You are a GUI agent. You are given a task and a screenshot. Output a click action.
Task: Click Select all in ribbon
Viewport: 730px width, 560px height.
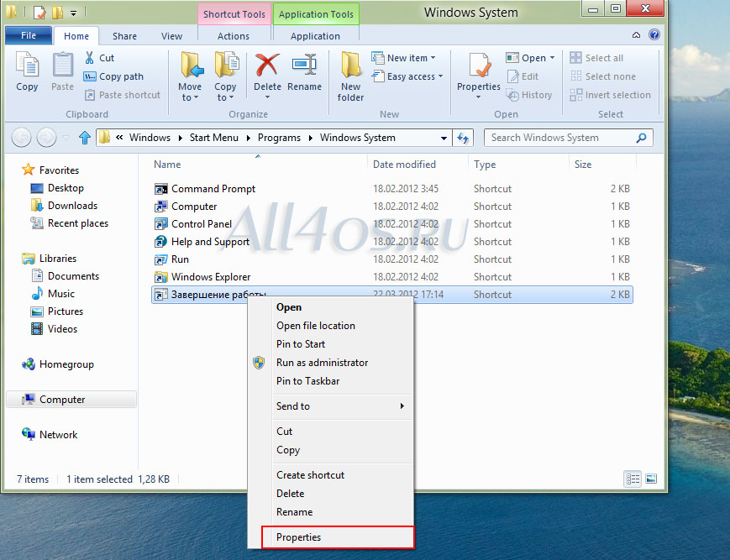pyautogui.click(x=596, y=58)
